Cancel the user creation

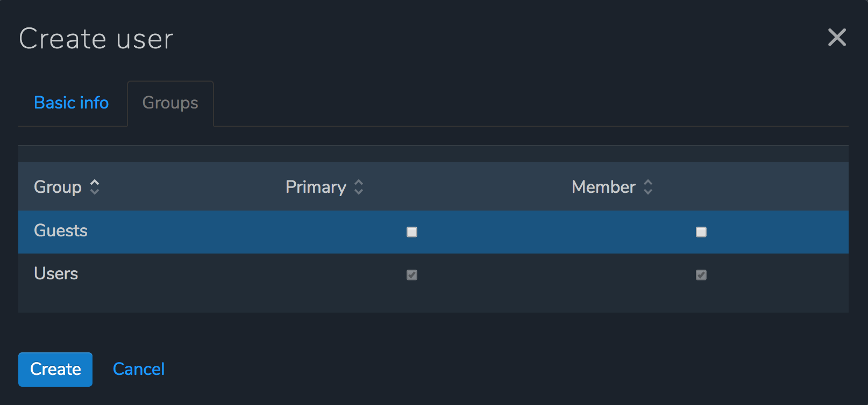click(139, 369)
